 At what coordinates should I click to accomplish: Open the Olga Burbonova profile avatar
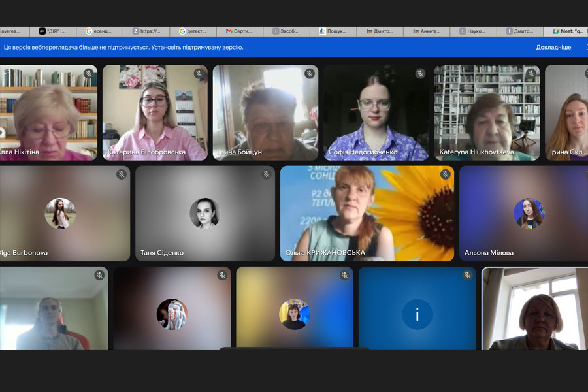click(60, 214)
